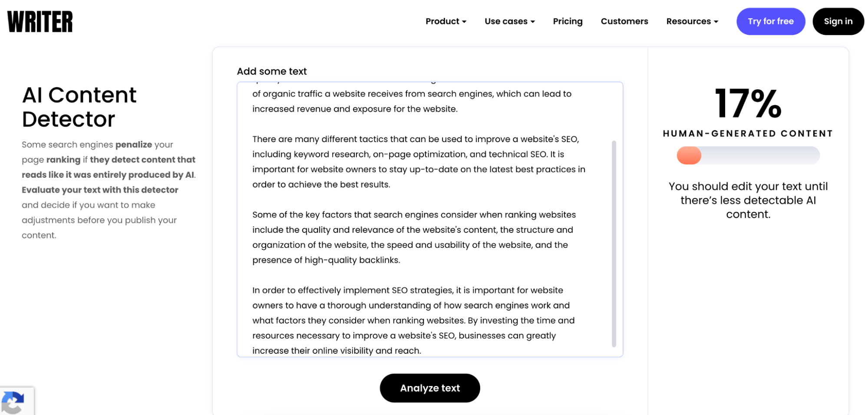868x415 pixels.
Task: Click the 17% score heading
Action: (x=748, y=103)
